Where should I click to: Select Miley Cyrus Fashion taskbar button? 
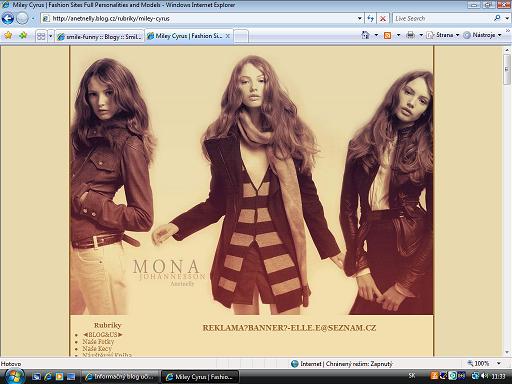[x=200, y=377]
